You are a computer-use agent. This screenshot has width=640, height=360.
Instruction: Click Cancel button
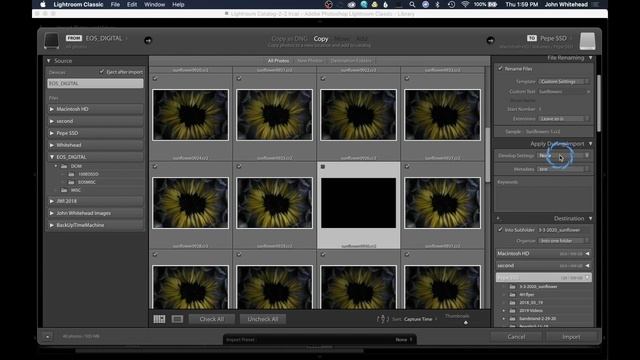point(516,337)
